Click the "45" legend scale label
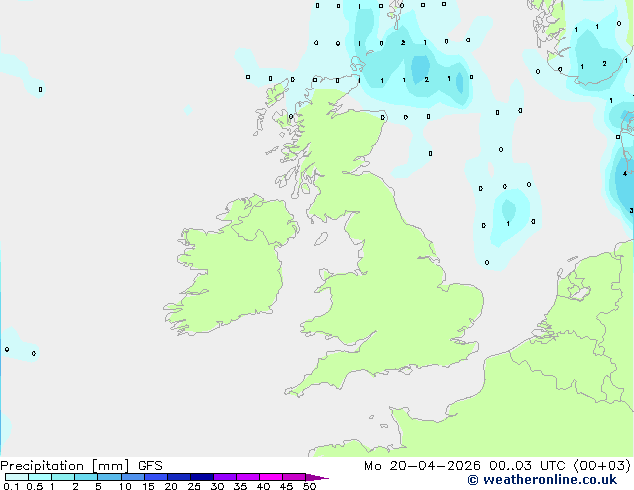The width and height of the screenshot is (634, 490). 286,486
